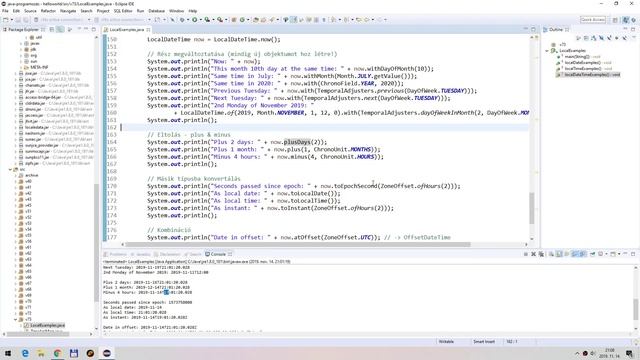640x360 pixels.
Task: Click the Eclipse taskbar icon
Action: pos(107,353)
